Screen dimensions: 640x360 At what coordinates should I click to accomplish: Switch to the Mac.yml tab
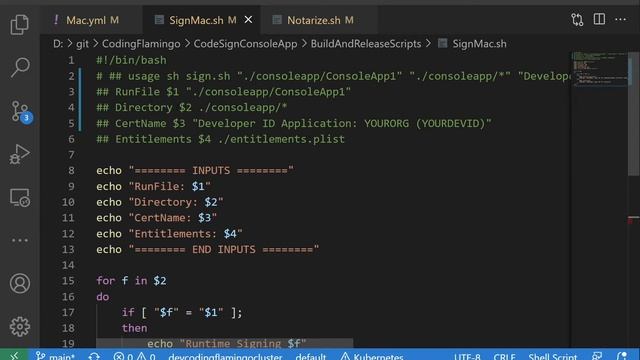coord(91,20)
